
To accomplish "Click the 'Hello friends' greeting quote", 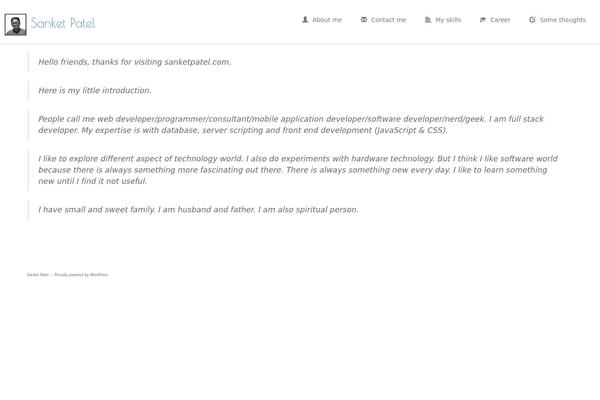I will click(135, 62).
